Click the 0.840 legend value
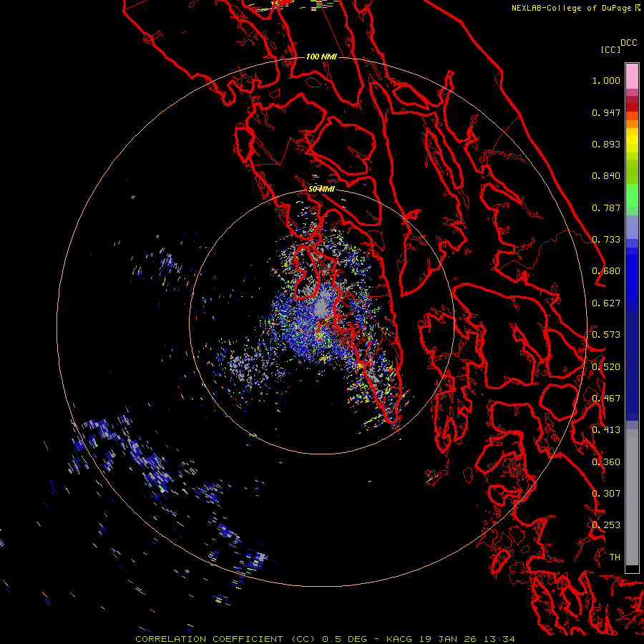 tap(606, 176)
